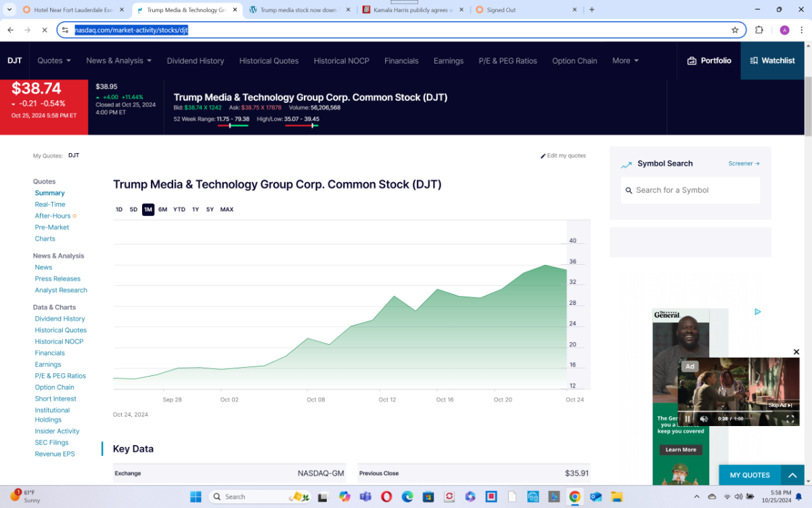Expand the News & Analysis navigation dropdown
812x508 pixels.
click(119, 61)
